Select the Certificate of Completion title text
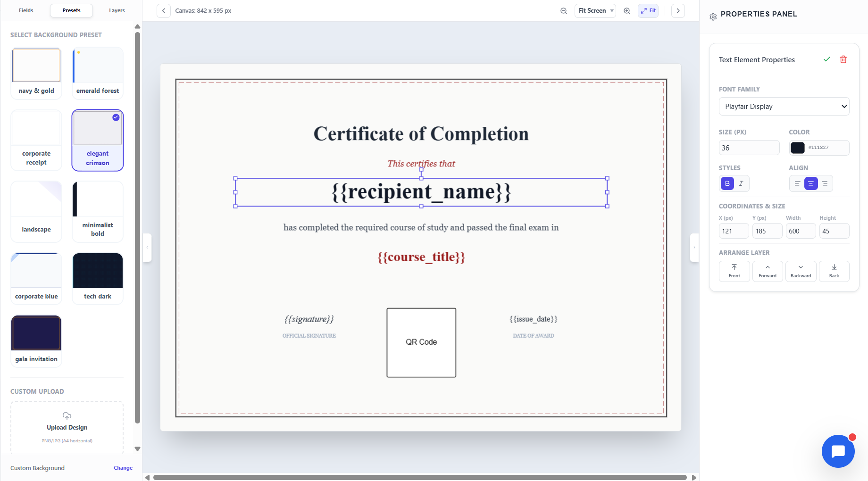The image size is (868, 481). pos(421,134)
